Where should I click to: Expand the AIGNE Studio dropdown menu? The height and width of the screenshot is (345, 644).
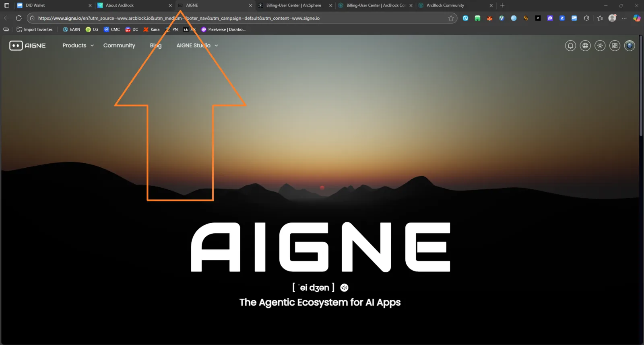[x=197, y=45]
